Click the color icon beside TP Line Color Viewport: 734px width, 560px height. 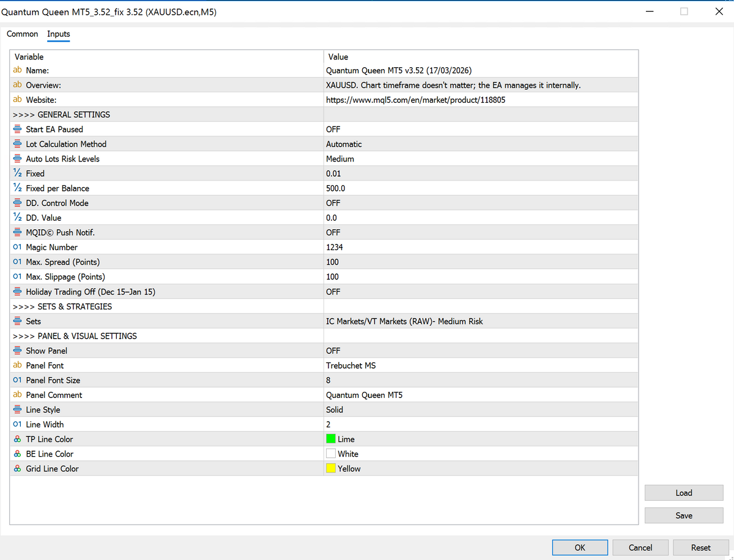(17, 439)
